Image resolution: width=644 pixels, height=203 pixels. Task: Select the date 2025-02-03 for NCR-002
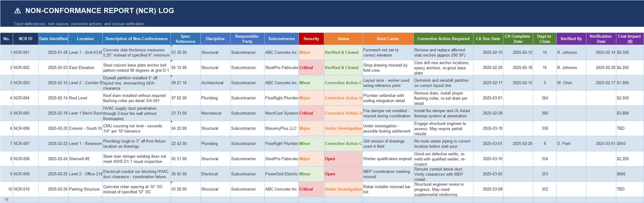pyautogui.click(x=53, y=67)
